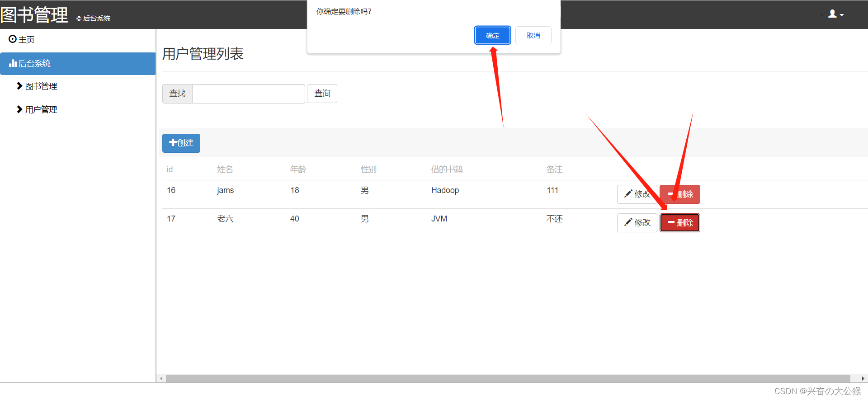The height and width of the screenshot is (400, 868).
Task: Click the age cell '40'
Action: pos(295,219)
